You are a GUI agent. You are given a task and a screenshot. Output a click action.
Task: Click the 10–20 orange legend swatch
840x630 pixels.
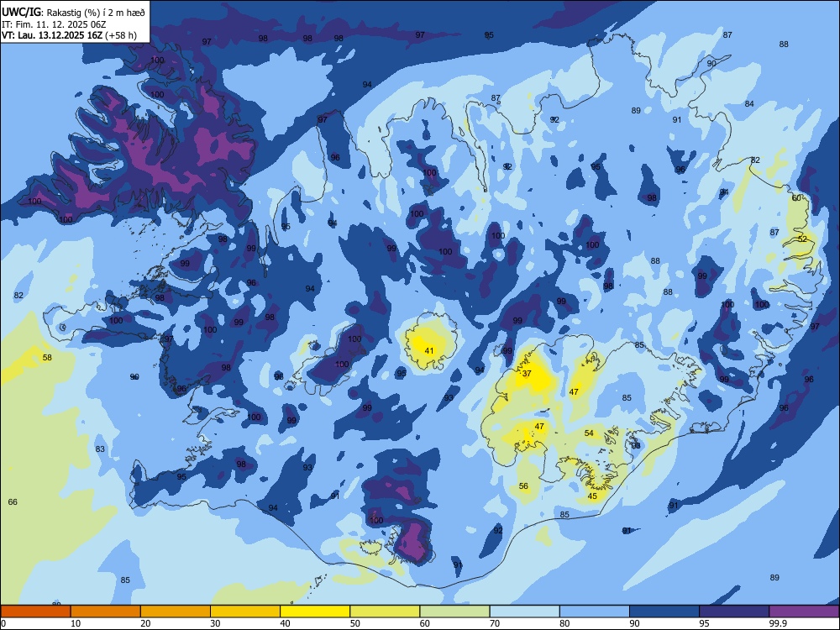106,612
